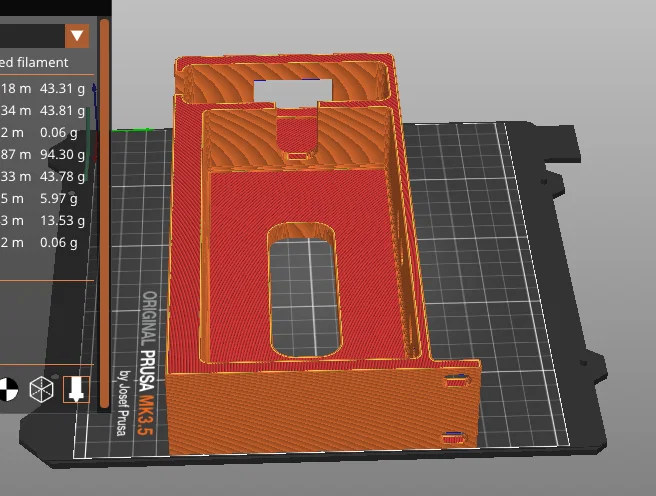Image resolution: width=656 pixels, height=496 pixels.
Task: Click the '87 m' length value
Action: (x=16, y=155)
